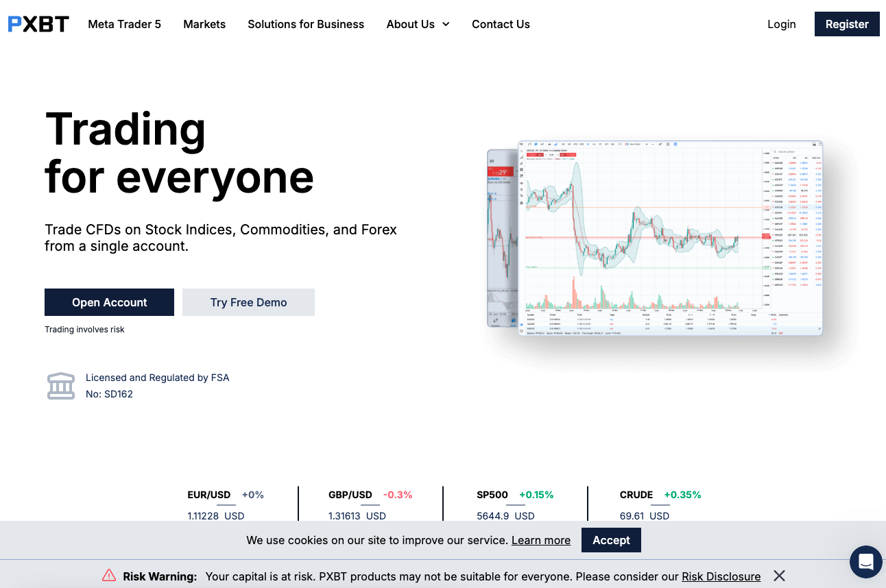Click the red warning triangle in the risk banner

tap(110, 576)
